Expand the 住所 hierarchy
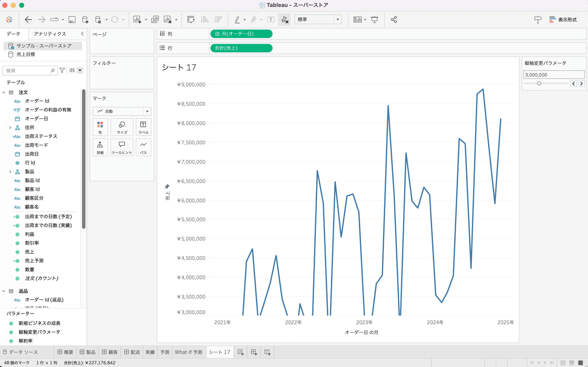Image resolution: width=588 pixels, height=367 pixels. tap(10, 128)
